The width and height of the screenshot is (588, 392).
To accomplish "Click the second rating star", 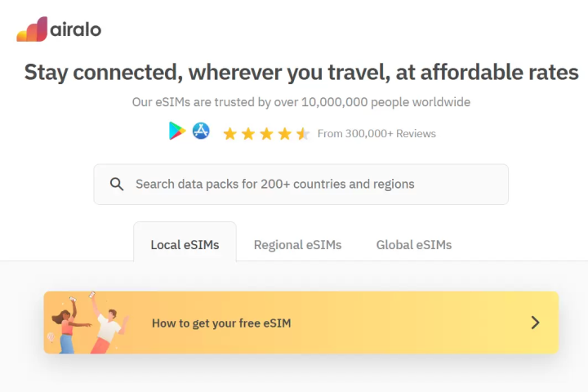I will click(248, 133).
